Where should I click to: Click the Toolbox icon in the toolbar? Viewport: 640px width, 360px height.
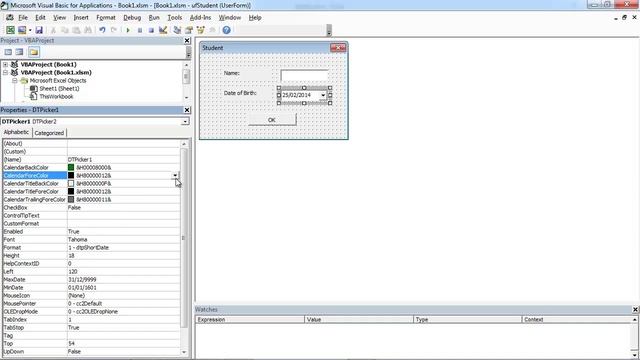[x=212, y=30]
